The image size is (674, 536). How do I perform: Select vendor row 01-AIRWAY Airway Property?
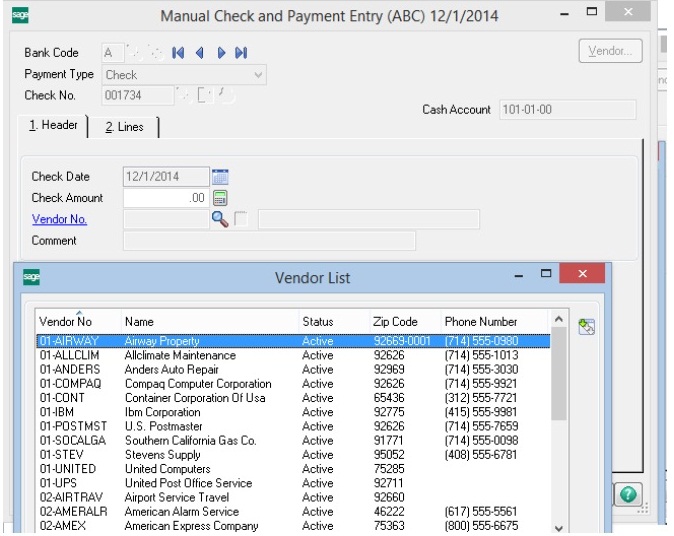293,341
